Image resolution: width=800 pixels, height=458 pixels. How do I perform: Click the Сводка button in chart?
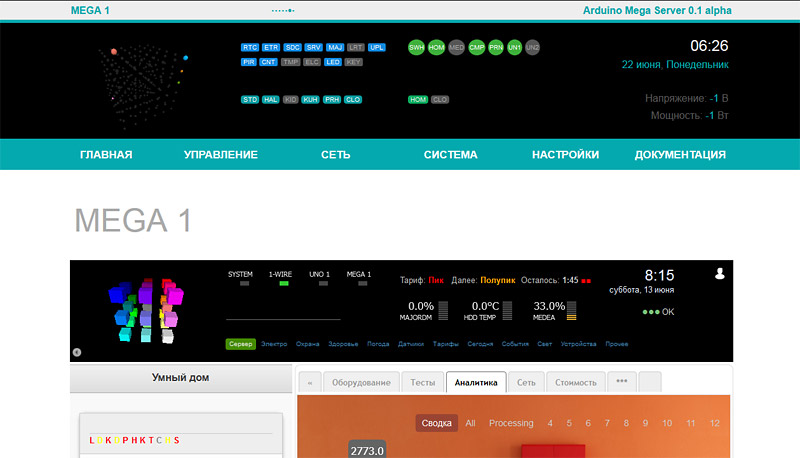[436, 423]
